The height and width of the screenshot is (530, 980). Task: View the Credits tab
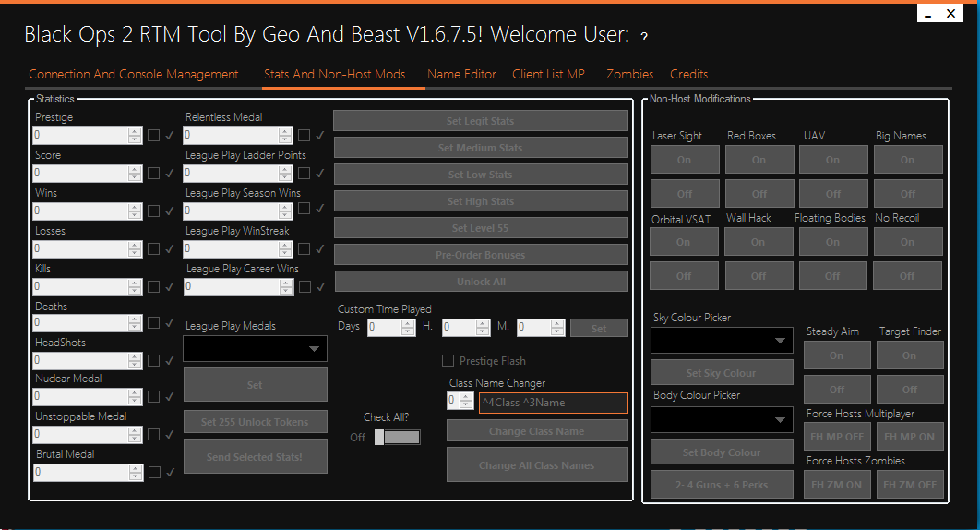coord(688,75)
